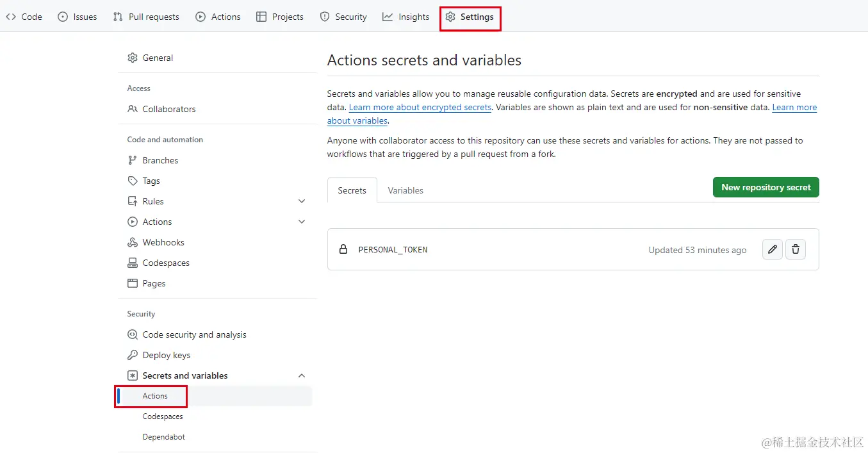This screenshot has width=868, height=453.
Task: Open Learn more about encrypted secrets link
Action: tap(420, 108)
